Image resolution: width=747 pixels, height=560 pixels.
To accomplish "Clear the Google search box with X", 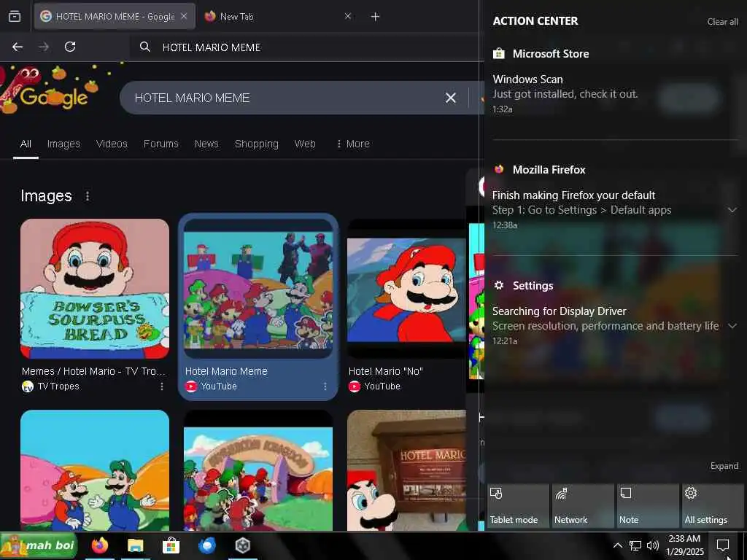I will pyautogui.click(x=451, y=98).
